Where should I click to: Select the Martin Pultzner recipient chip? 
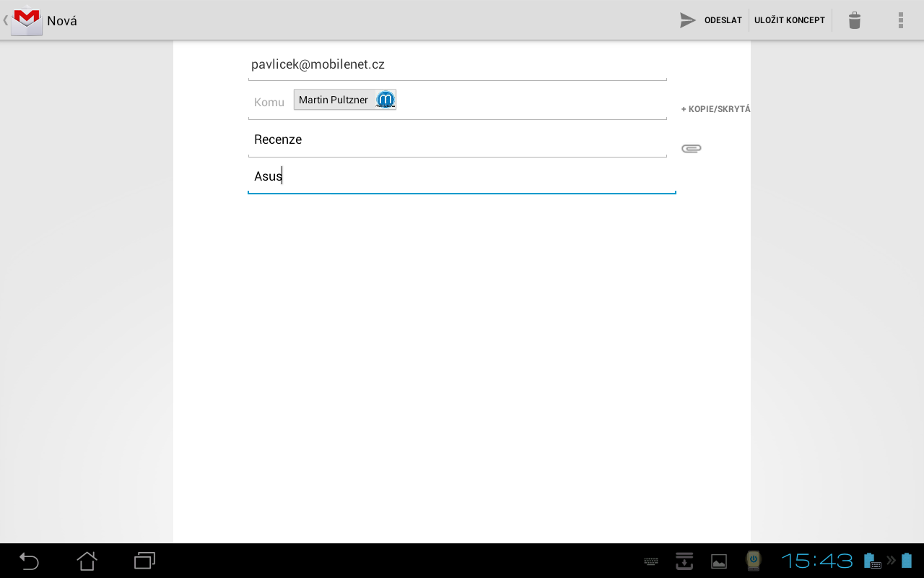[334, 99]
